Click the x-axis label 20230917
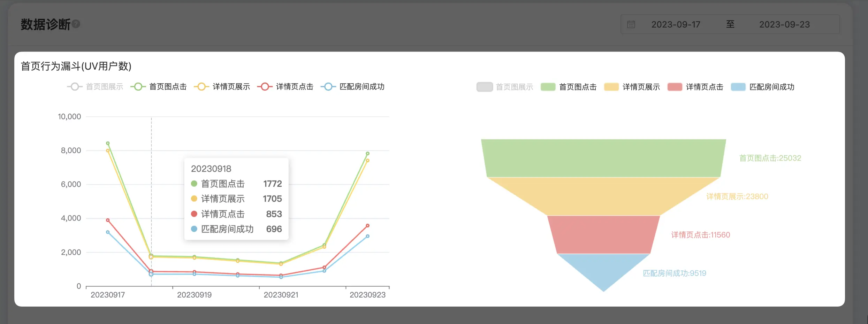The image size is (868, 324). pos(108,295)
